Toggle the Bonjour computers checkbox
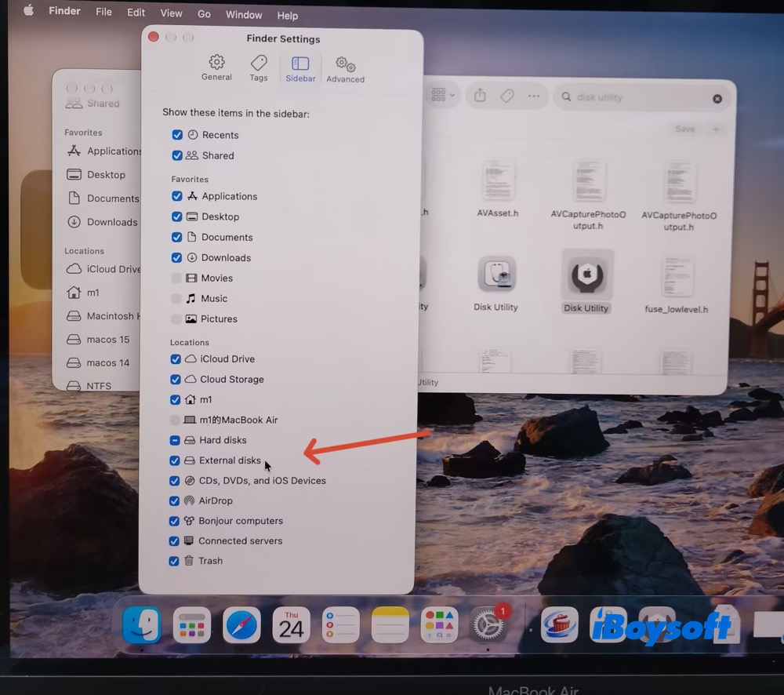The width and height of the screenshot is (784, 695). click(x=174, y=521)
